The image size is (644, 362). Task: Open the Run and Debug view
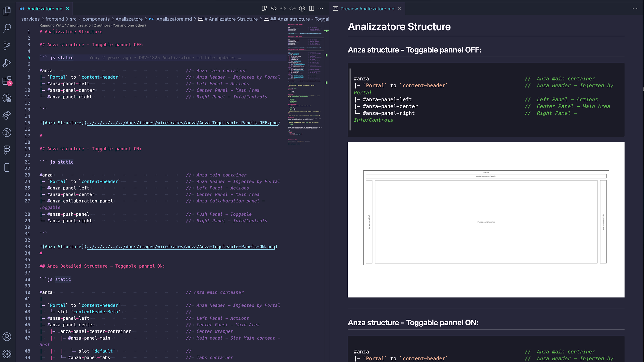click(7, 63)
